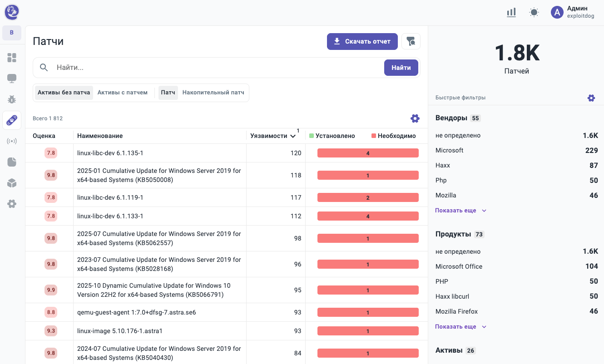Switch to "Активы с патчем" option
The image size is (604, 364).
[x=123, y=93]
